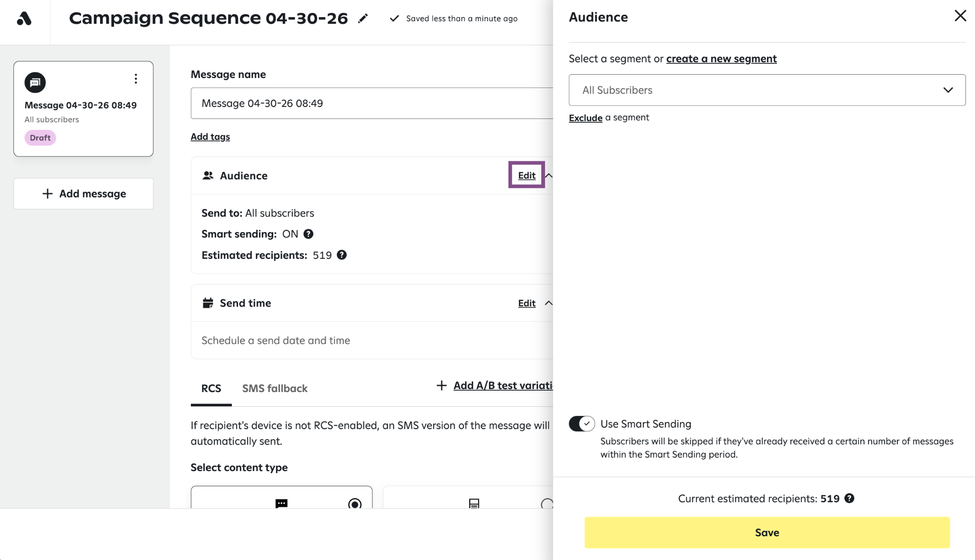
Task: Click Edit in the Send time section
Action: point(527,303)
